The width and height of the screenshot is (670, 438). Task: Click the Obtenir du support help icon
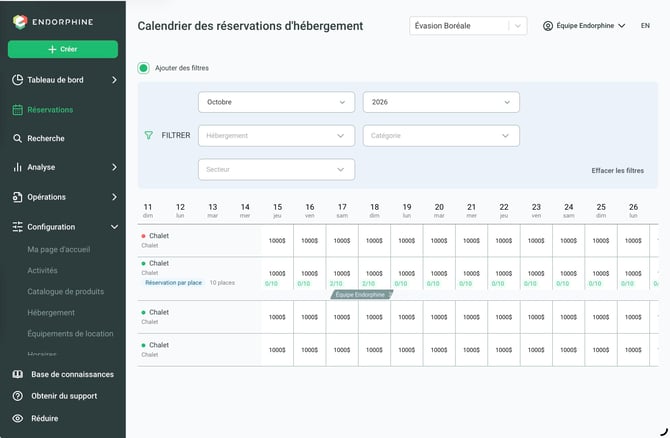[x=18, y=396]
